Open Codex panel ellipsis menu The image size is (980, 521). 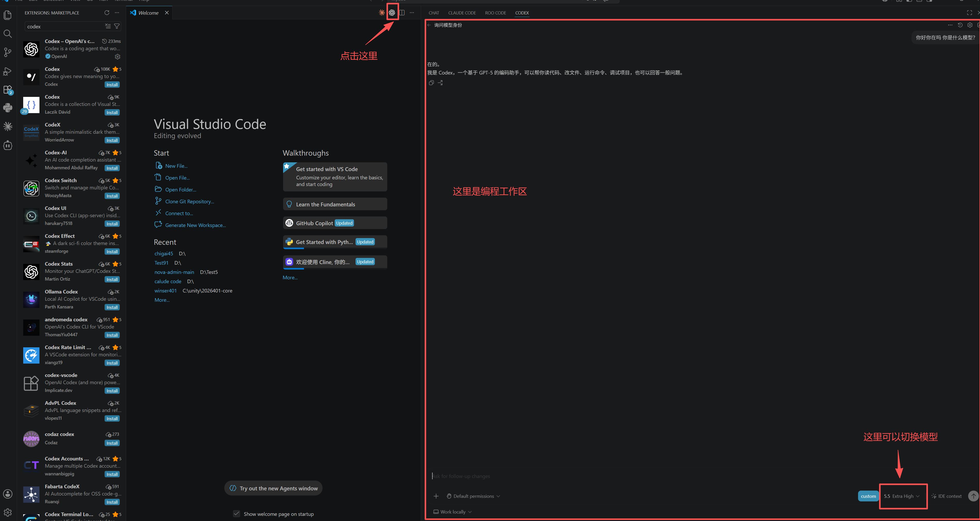coord(950,25)
